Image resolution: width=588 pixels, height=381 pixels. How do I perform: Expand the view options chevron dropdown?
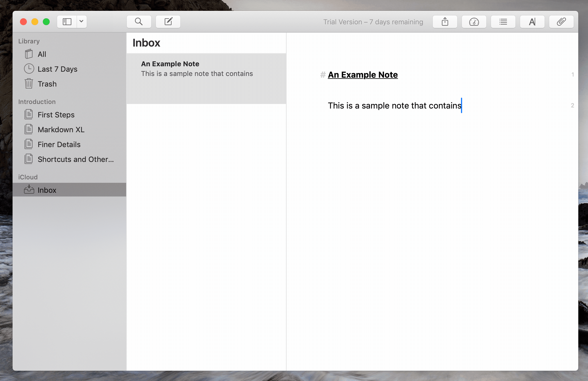click(81, 22)
